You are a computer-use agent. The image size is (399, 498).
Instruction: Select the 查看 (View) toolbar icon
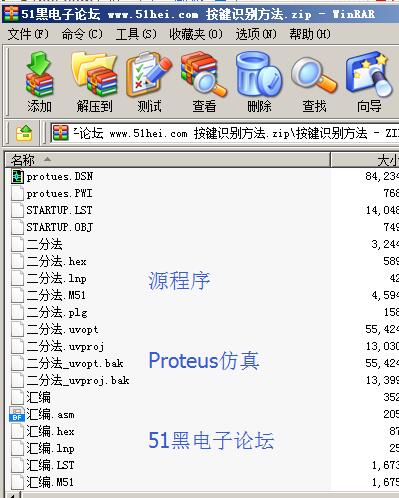tap(204, 82)
